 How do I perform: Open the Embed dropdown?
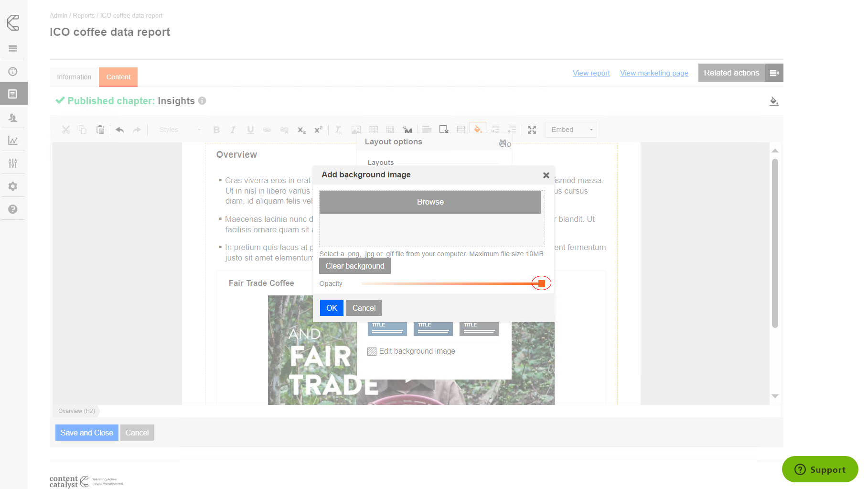pyautogui.click(x=571, y=130)
